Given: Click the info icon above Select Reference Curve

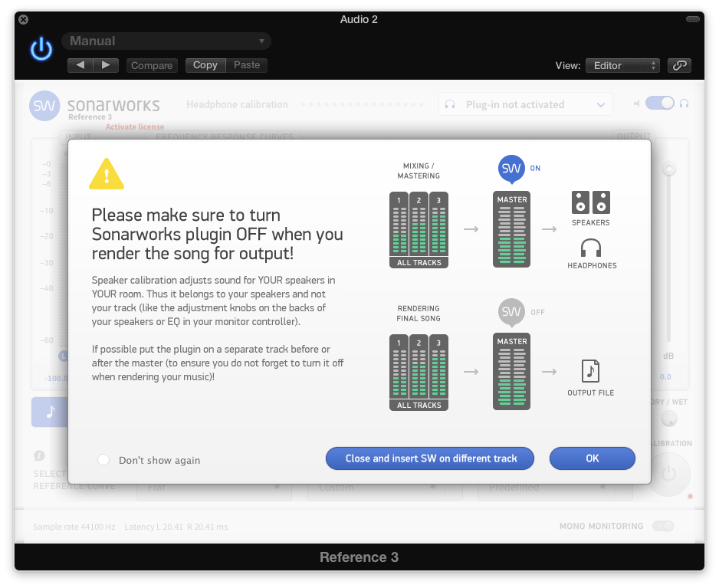Looking at the screenshot, I should [x=39, y=455].
